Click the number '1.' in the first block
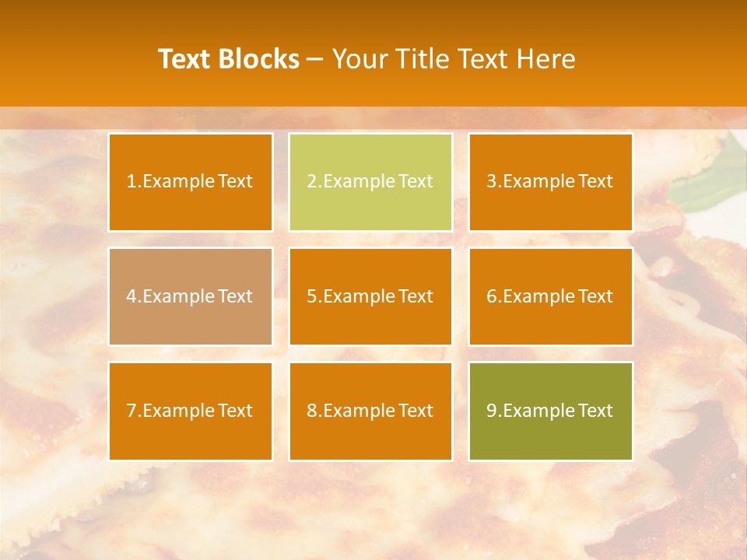The height and width of the screenshot is (560, 747). (134, 181)
